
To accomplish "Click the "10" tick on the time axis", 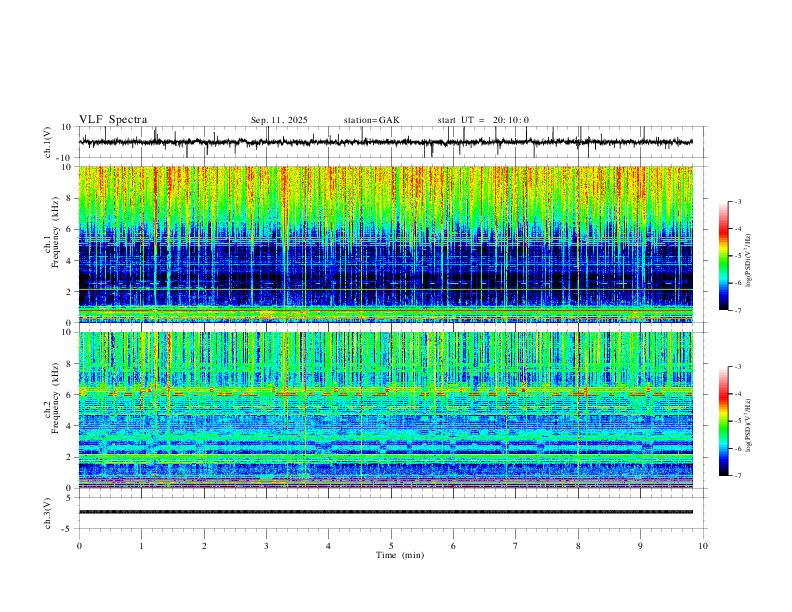I will (x=703, y=546).
